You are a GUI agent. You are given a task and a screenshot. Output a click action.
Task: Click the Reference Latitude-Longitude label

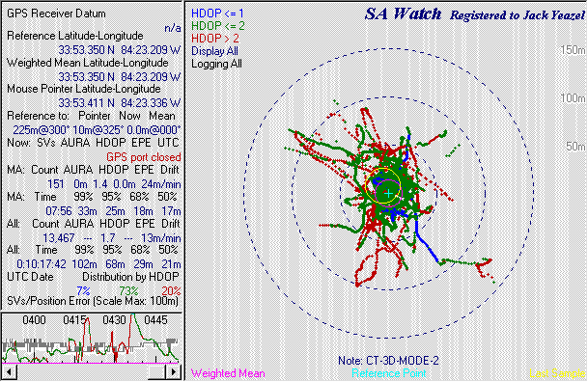[75, 36]
